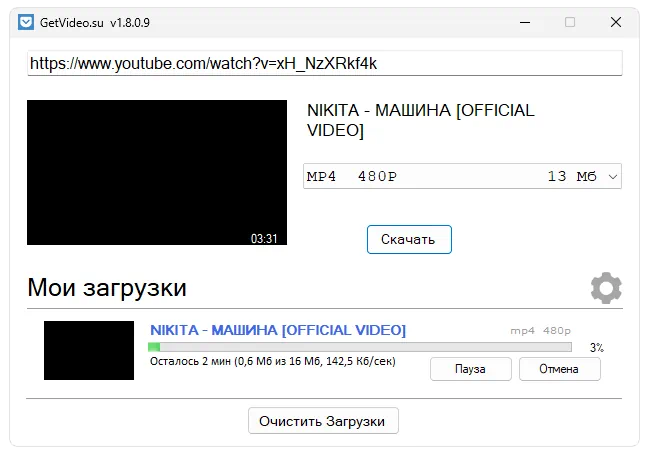
Task: Click the small download item thumbnail
Action: click(89, 350)
